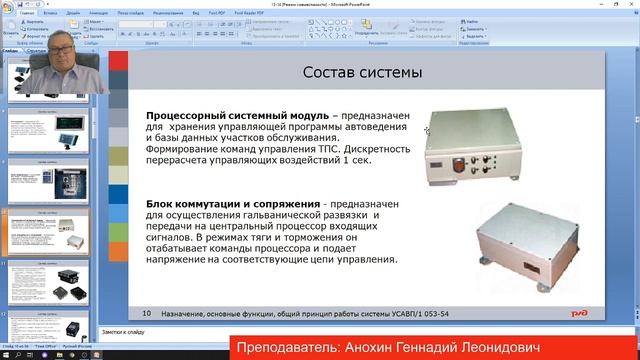This screenshot has height=360, width=640.
Task: Apply numbered list formatting
Action: [211, 24]
